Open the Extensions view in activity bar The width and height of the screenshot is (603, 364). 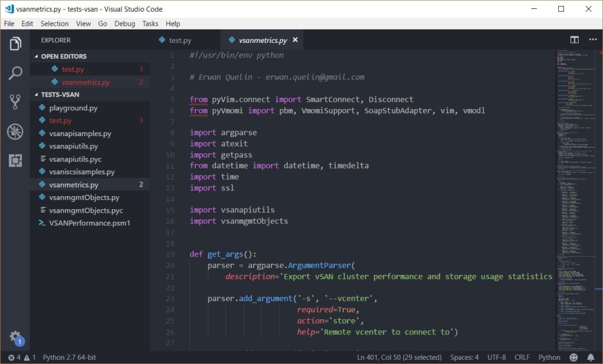pyautogui.click(x=15, y=160)
